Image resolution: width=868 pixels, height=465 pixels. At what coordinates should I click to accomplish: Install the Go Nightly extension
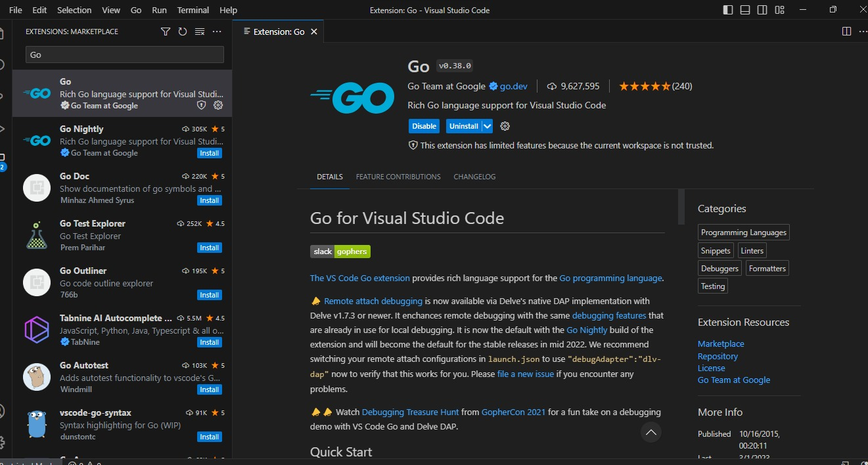point(210,153)
